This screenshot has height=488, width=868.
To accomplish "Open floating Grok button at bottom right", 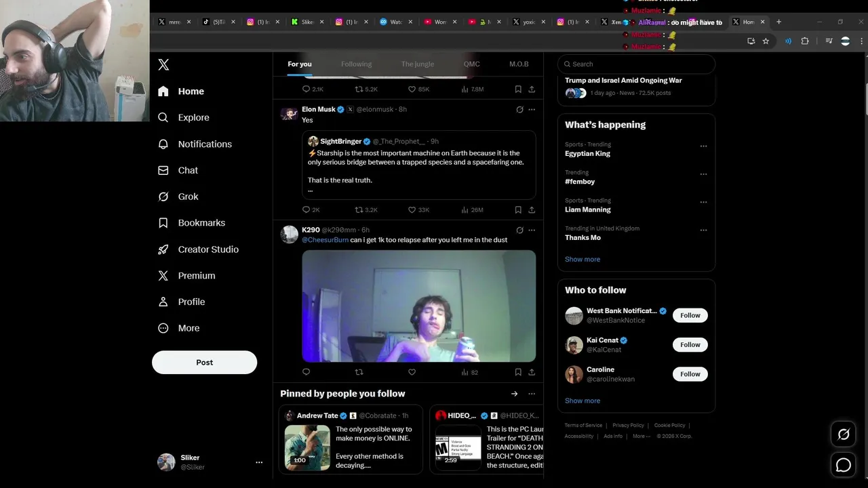I will pyautogui.click(x=844, y=435).
